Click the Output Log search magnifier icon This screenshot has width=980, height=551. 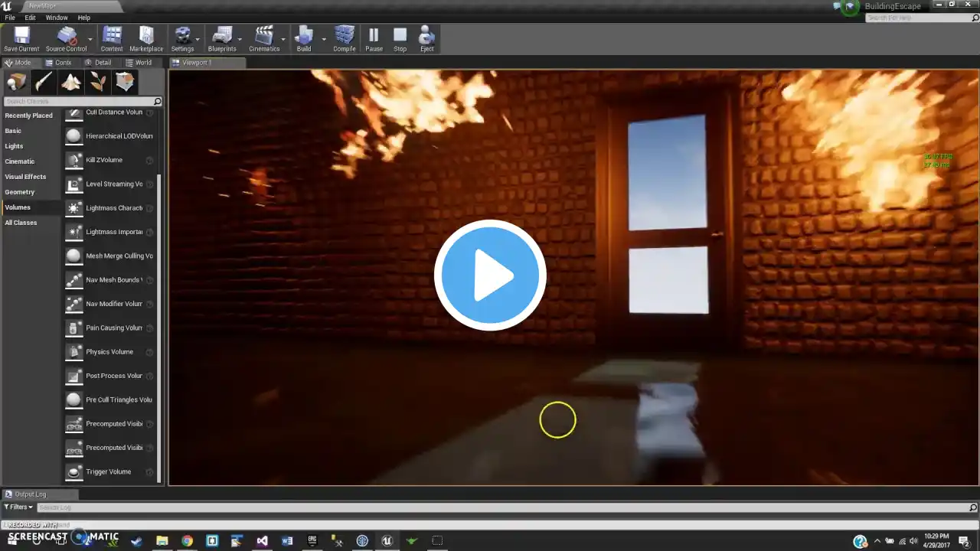pyautogui.click(x=973, y=507)
